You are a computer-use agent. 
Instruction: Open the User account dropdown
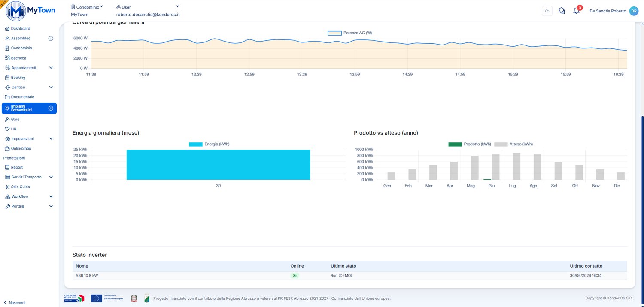click(148, 11)
